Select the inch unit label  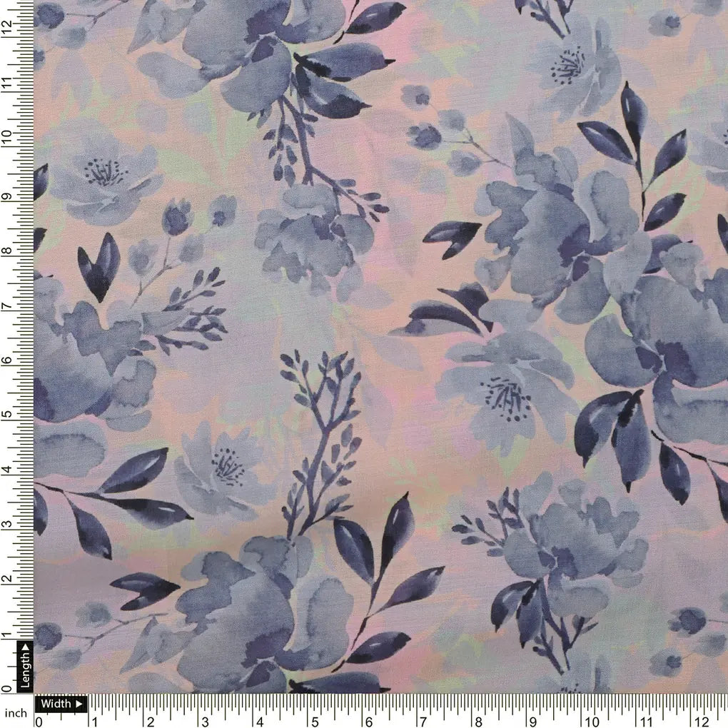pyautogui.click(x=16, y=713)
